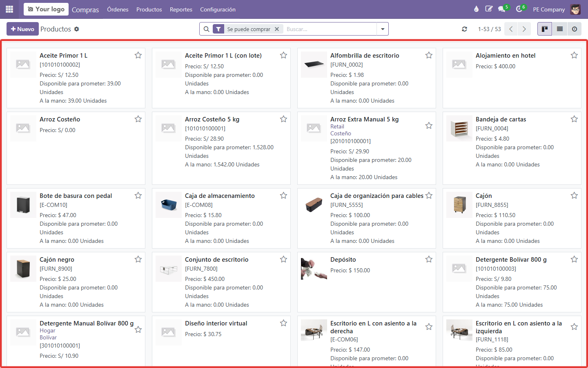Toggle star on Arroz Extra Manual 5 kg
588x368 pixels.
(x=429, y=126)
